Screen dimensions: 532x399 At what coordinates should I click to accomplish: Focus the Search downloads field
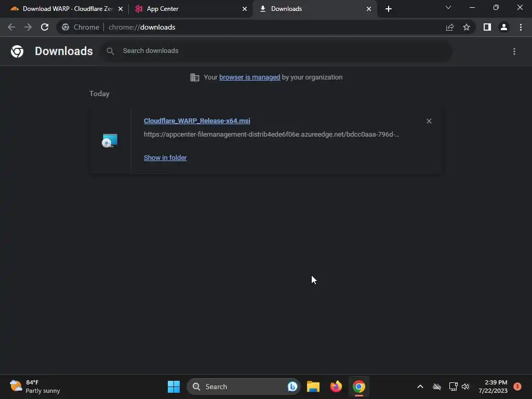click(x=276, y=51)
